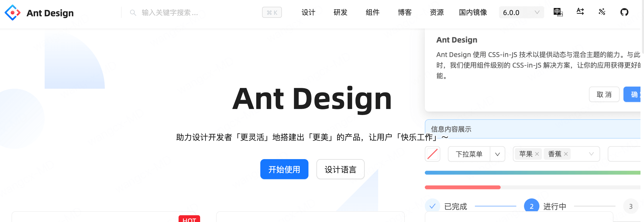The height and width of the screenshot is (222, 644).
Task: Click the 开始使用 button
Action: [284, 169]
